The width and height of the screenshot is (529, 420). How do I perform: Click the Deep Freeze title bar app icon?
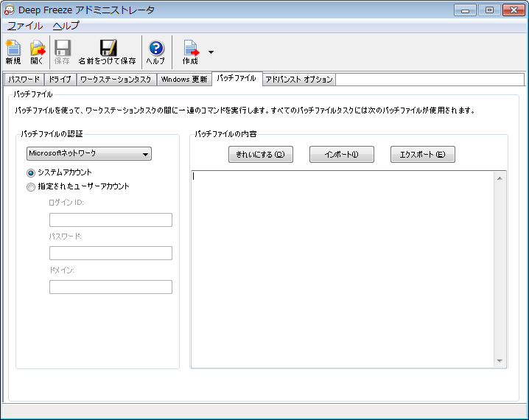[x=10, y=10]
